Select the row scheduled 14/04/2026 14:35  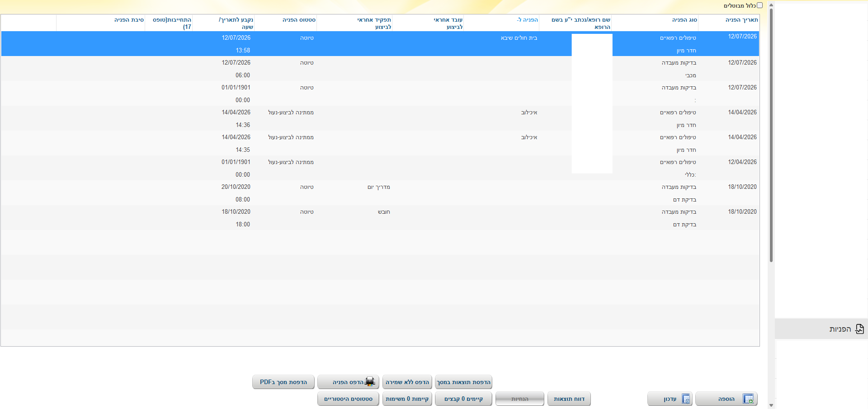pos(380,143)
